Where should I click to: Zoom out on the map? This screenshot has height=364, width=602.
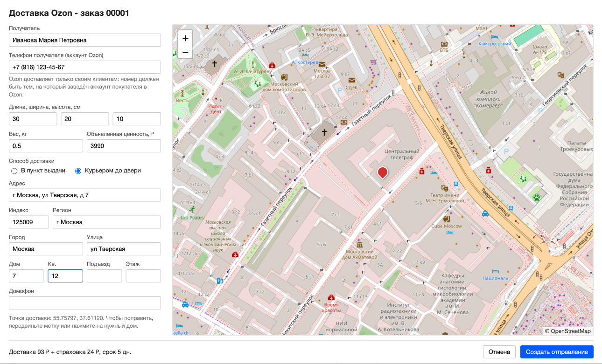point(185,52)
